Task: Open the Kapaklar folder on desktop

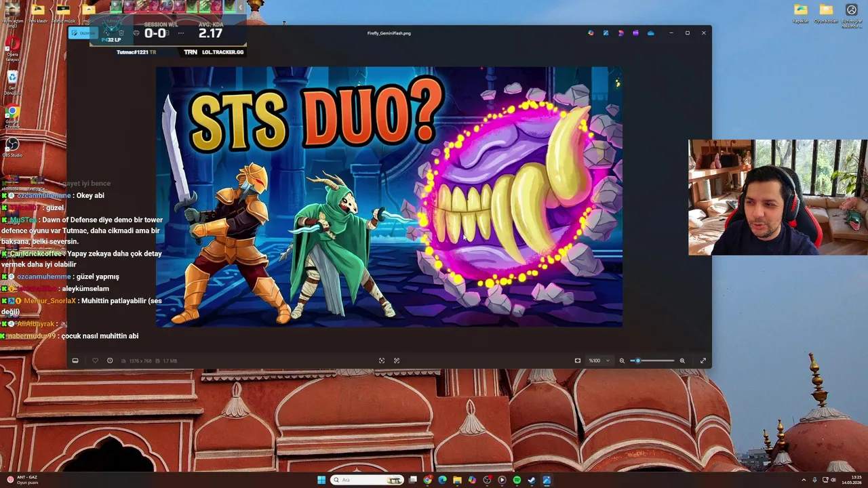Action: (x=801, y=13)
